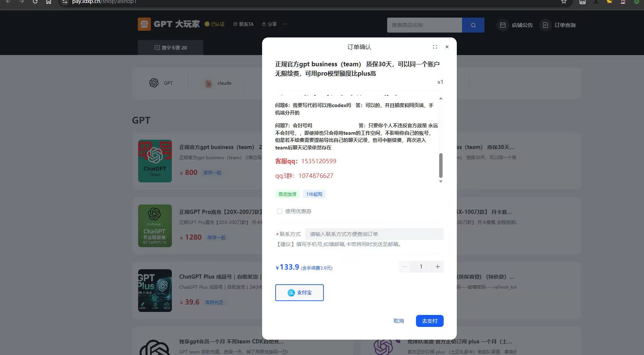The image size is (644, 355).
Task: Click the 自动发货 tag
Action: [x=287, y=194]
